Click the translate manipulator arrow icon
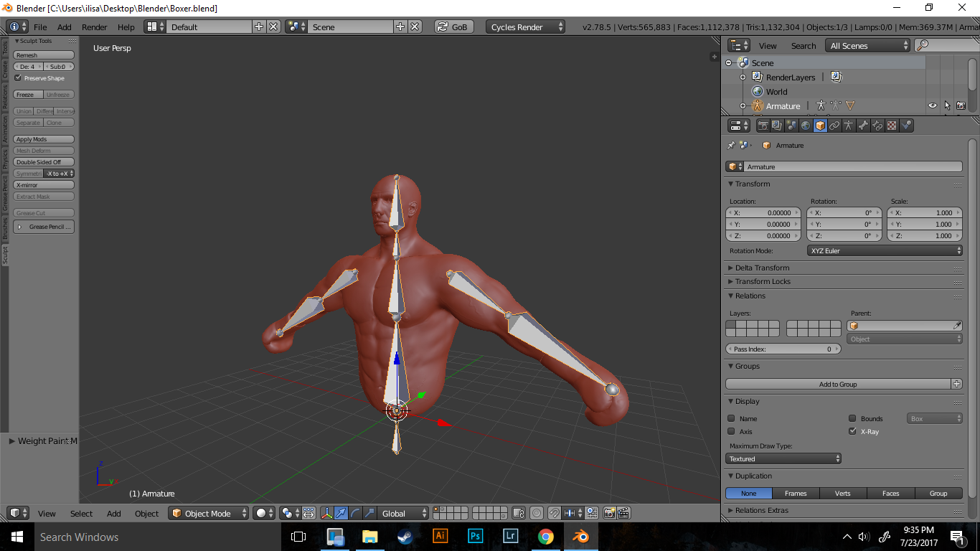The image size is (980, 551). pos(341,513)
